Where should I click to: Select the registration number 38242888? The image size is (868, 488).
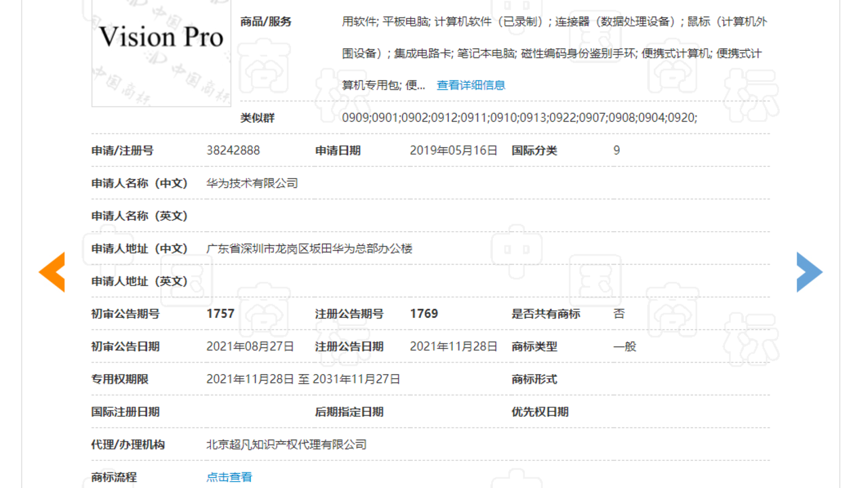point(233,150)
